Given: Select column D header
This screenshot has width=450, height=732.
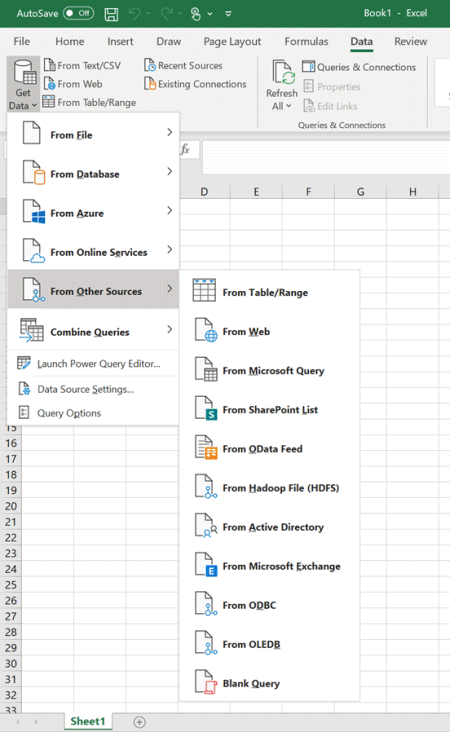Looking at the screenshot, I should tap(204, 191).
